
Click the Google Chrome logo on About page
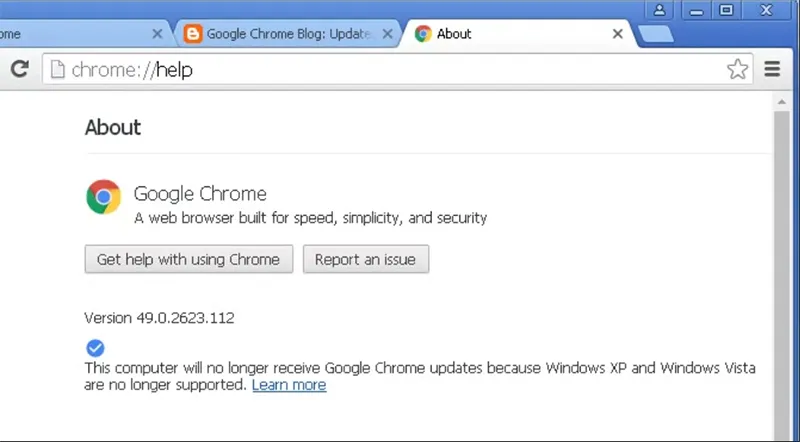tap(103, 197)
